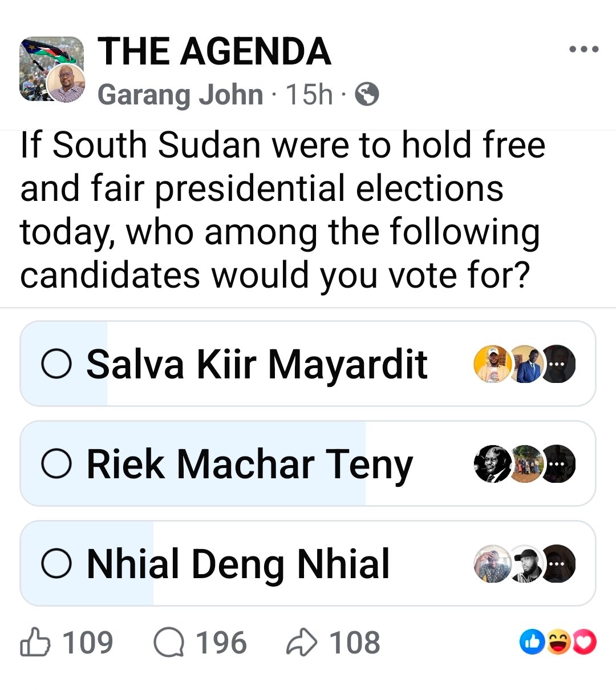Open Garang John's profile link

coord(180,94)
